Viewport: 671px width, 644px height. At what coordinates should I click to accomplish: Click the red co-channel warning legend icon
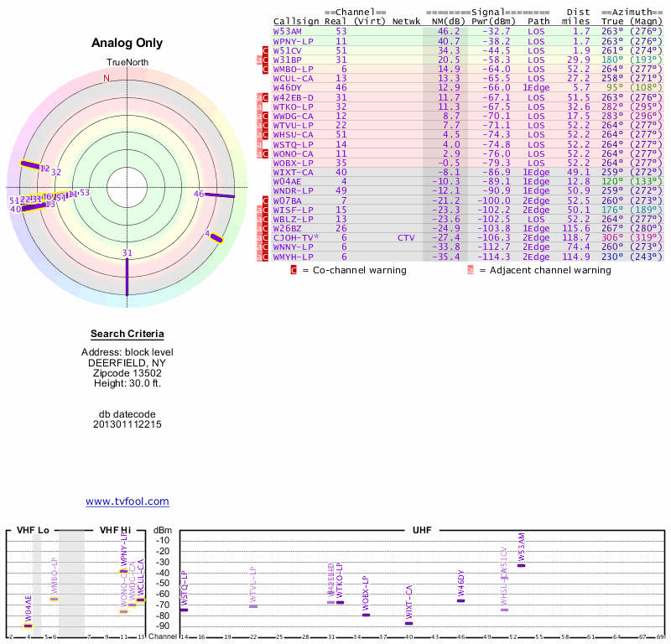pos(294,271)
